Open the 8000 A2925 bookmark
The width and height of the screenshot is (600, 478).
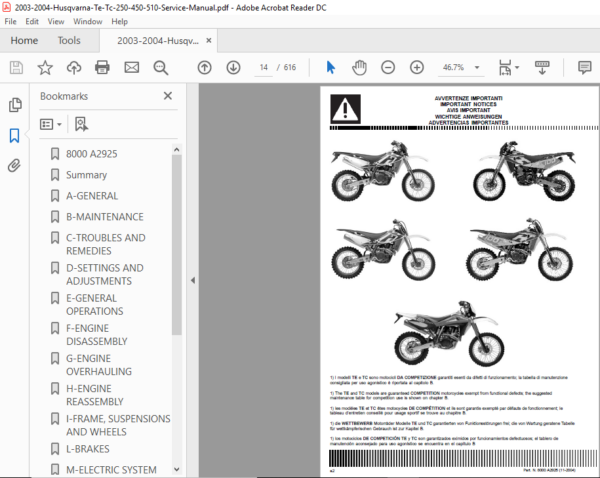[91, 154]
